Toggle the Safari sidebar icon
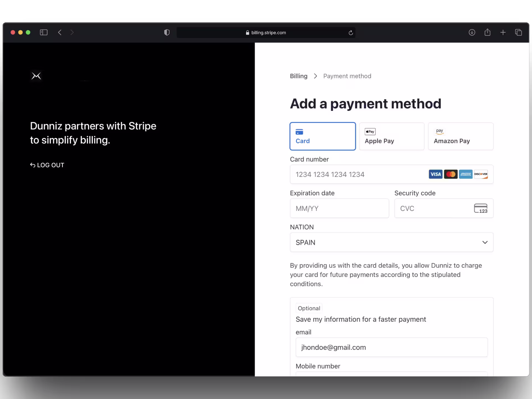The width and height of the screenshot is (532, 399). [x=44, y=32]
